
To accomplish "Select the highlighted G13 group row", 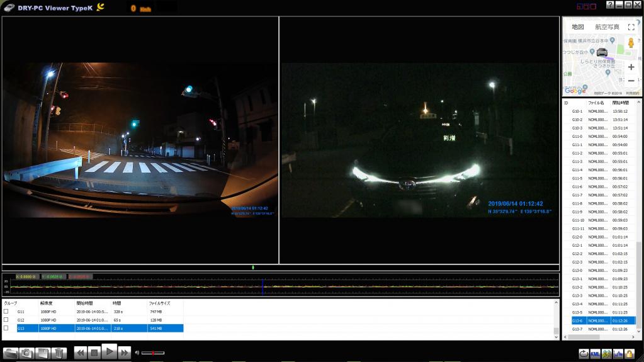I will (100, 328).
